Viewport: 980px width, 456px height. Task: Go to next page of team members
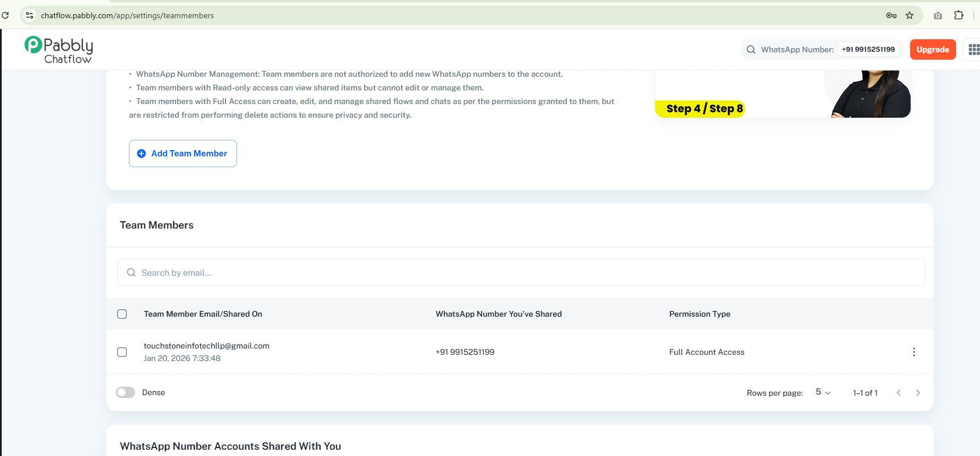[x=918, y=393]
